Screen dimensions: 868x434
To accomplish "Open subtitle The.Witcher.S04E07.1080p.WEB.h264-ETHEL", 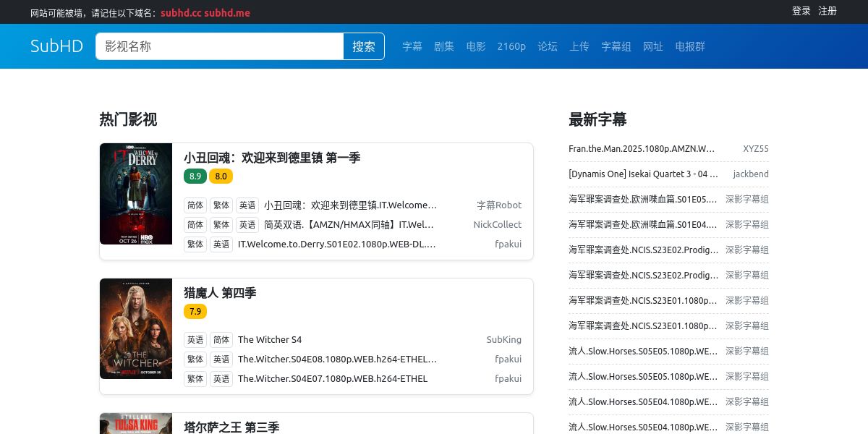I will (333, 379).
